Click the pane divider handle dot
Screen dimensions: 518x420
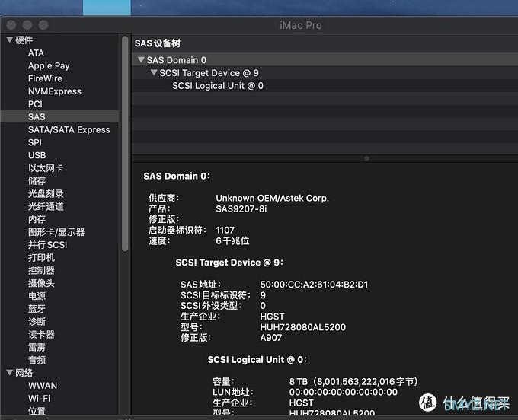tap(366, 159)
